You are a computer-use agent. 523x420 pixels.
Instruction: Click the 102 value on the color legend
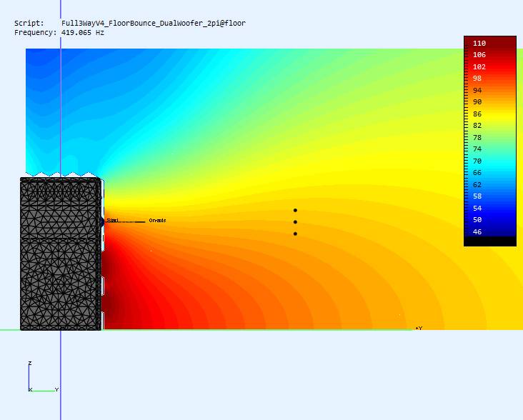479,67
